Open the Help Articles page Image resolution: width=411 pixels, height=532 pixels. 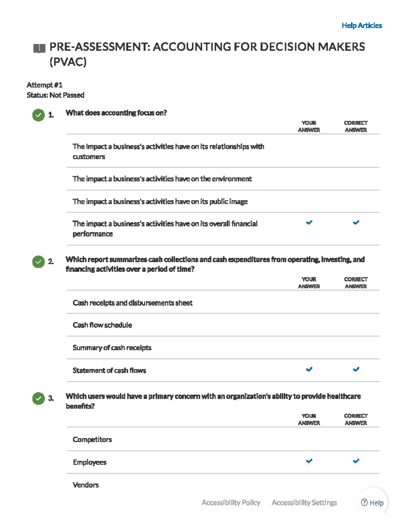pos(362,25)
